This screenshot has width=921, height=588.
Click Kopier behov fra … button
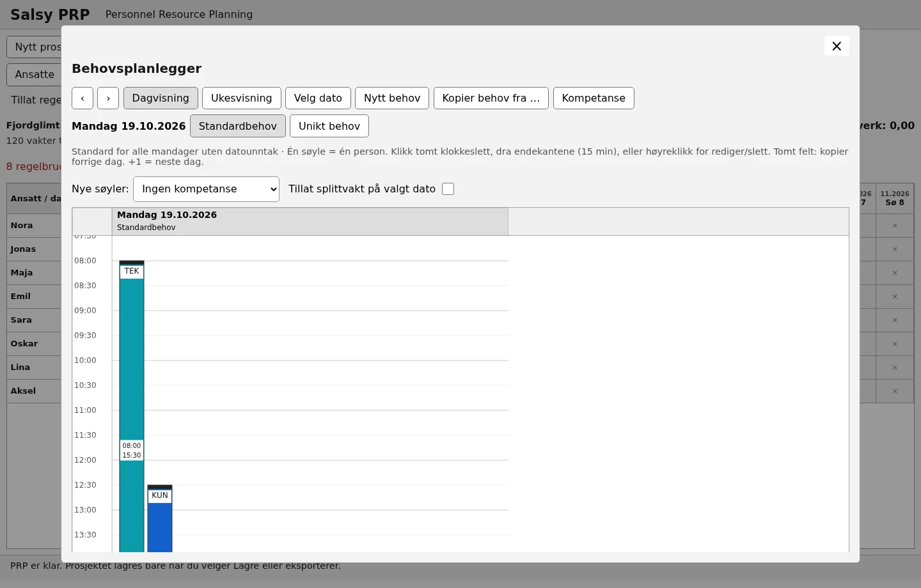coord(491,98)
